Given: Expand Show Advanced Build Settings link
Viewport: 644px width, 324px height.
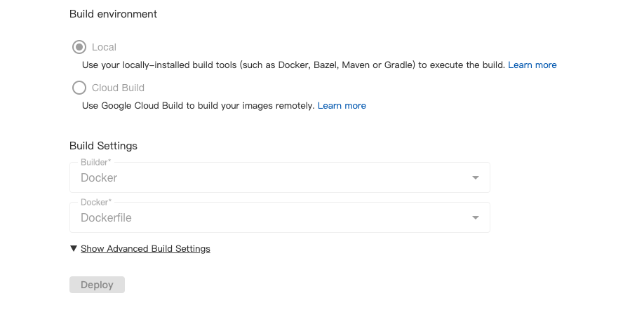Looking at the screenshot, I should click(x=145, y=248).
